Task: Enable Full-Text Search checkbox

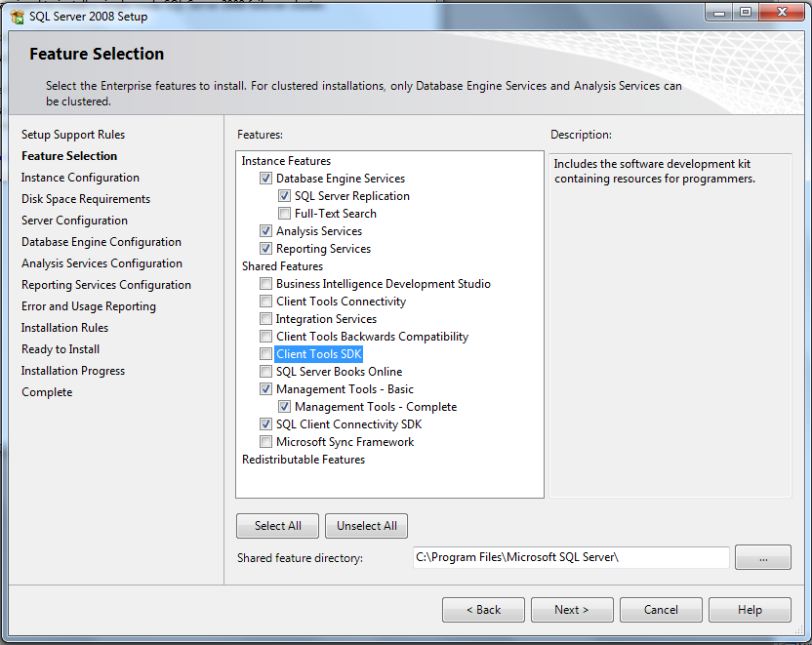Action: [x=284, y=214]
